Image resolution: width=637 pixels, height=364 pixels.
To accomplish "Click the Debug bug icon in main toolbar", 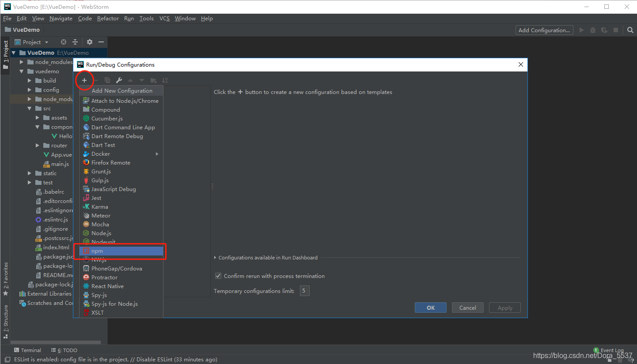I will coord(593,30).
